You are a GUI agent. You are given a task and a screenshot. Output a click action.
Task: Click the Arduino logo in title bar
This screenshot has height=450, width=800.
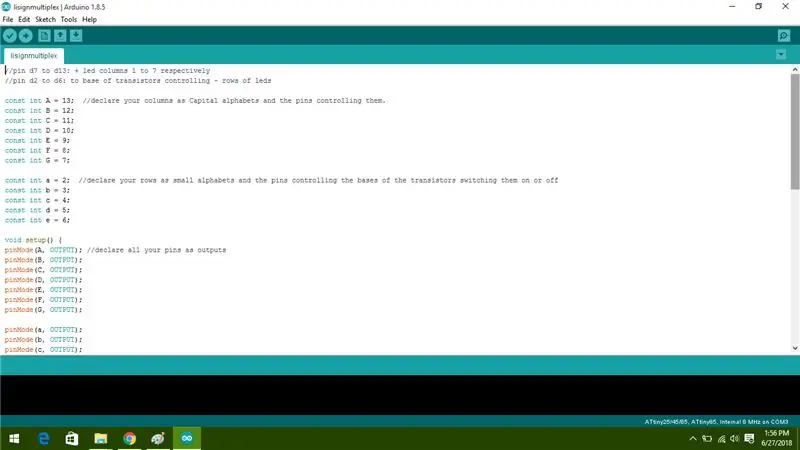(x=6, y=7)
